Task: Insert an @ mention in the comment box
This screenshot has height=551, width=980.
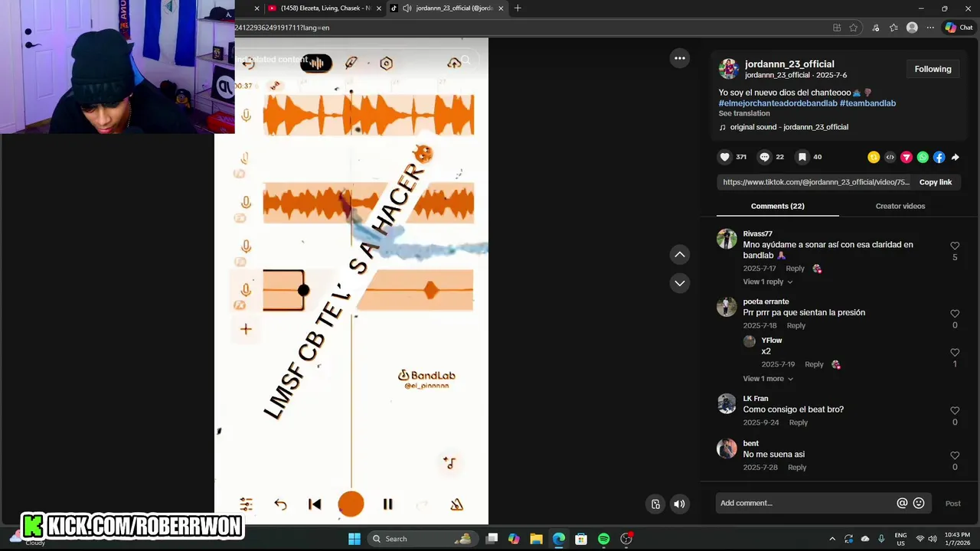Action: [x=902, y=503]
